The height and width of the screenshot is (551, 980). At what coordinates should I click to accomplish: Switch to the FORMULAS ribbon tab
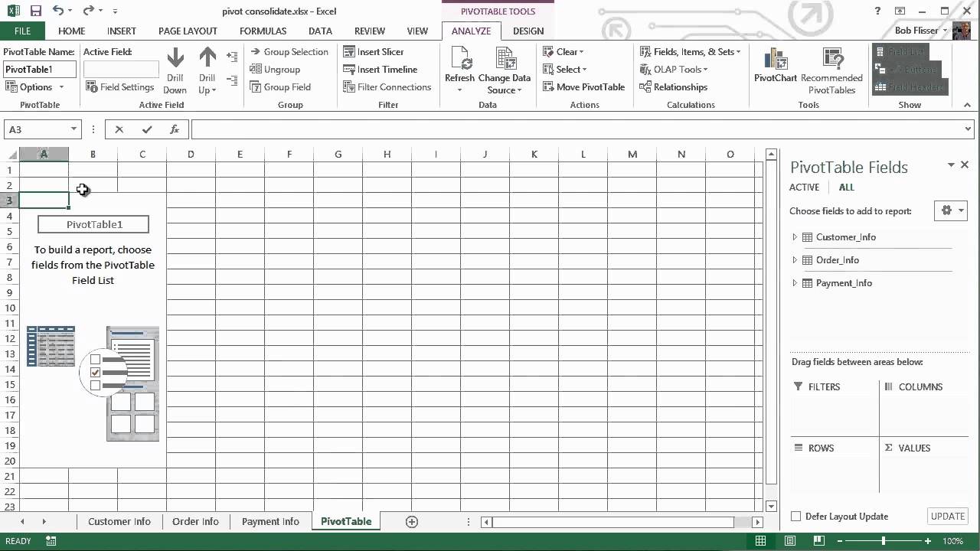[x=263, y=31]
